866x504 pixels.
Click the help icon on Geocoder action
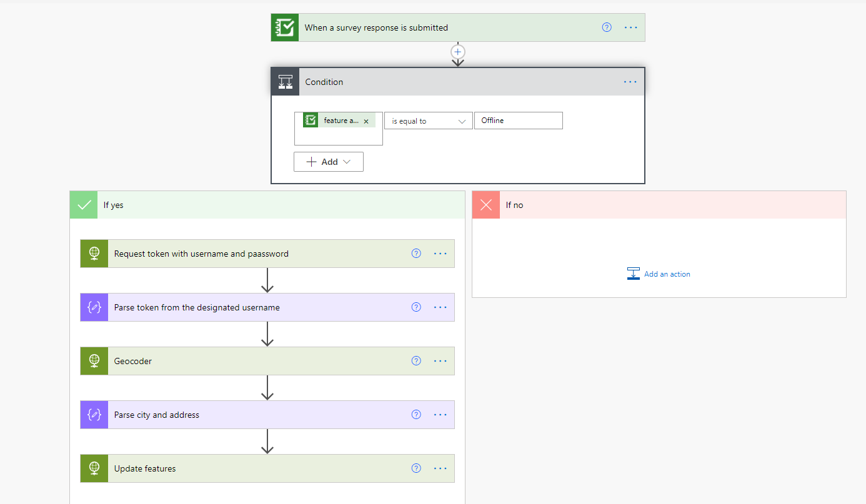[x=416, y=360]
